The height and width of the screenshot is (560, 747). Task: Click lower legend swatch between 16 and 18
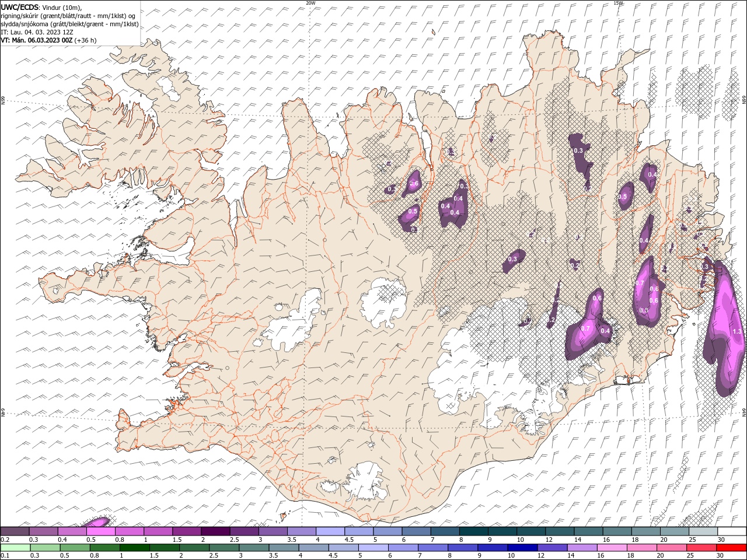tap(612, 548)
